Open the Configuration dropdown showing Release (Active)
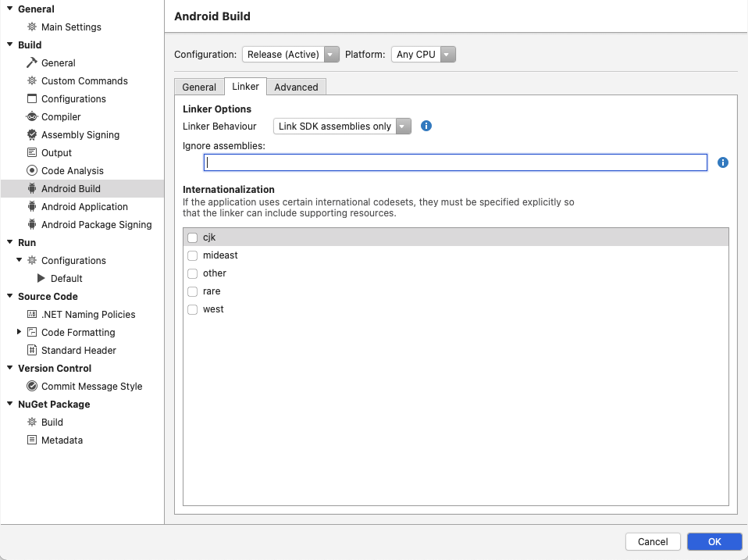Screen dimensions: 748x560 click(x=290, y=55)
